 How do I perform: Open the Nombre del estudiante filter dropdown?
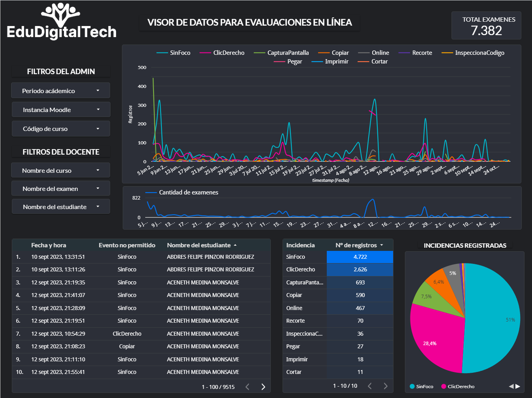point(61,207)
